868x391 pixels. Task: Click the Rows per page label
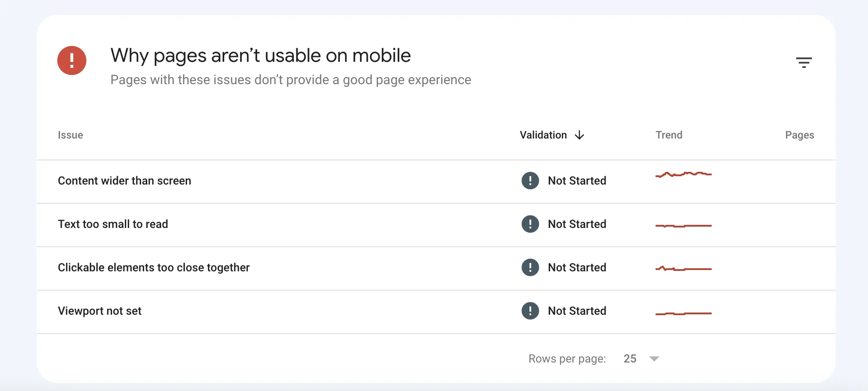point(567,359)
